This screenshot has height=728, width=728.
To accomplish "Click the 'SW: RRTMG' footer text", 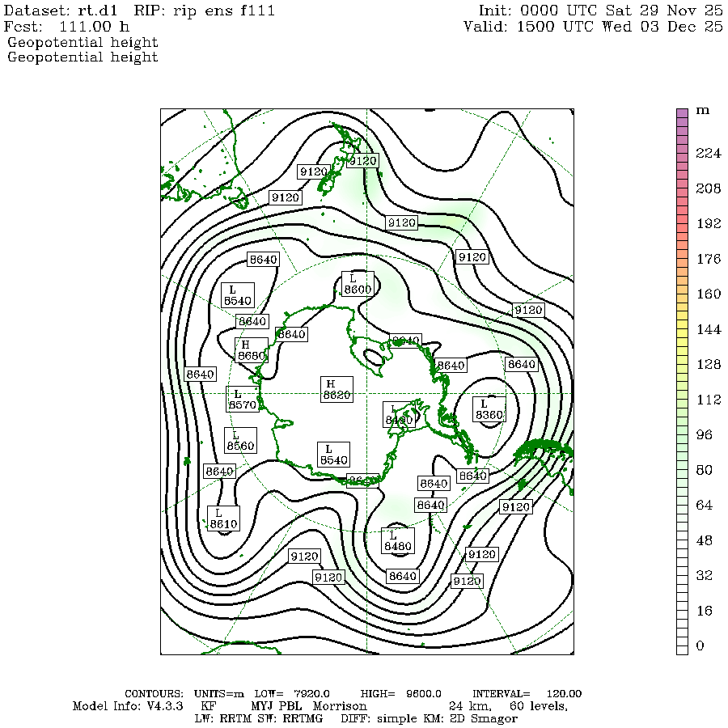I will (290, 719).
